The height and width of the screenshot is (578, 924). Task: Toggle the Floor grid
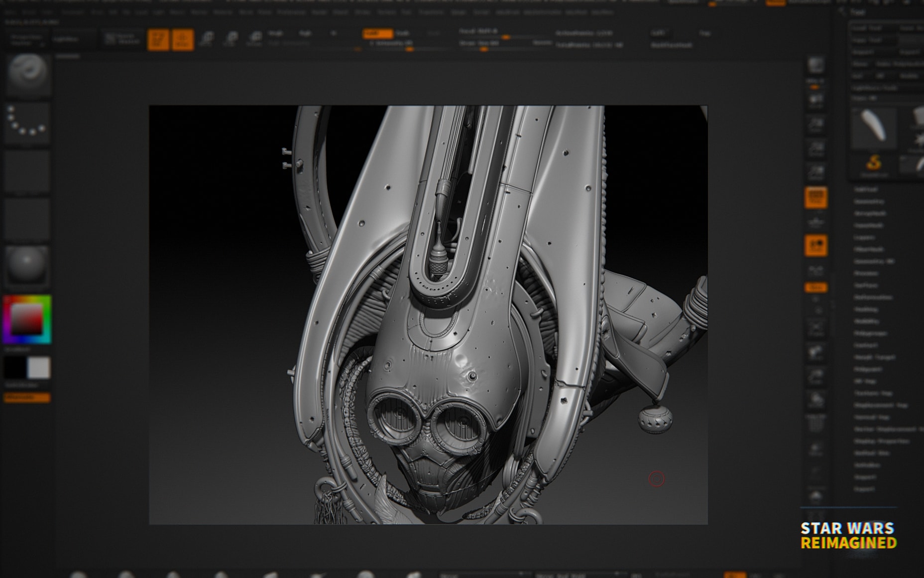(815, 221)
